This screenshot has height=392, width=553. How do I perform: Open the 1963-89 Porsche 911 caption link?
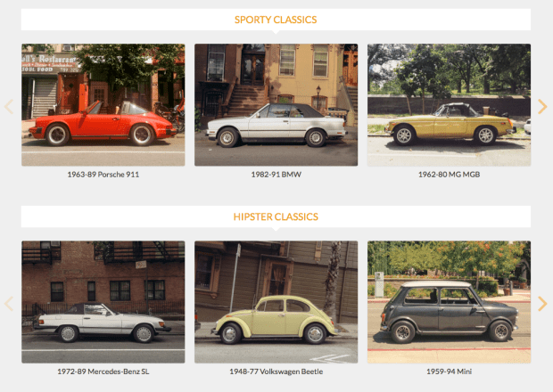[103, 175]
